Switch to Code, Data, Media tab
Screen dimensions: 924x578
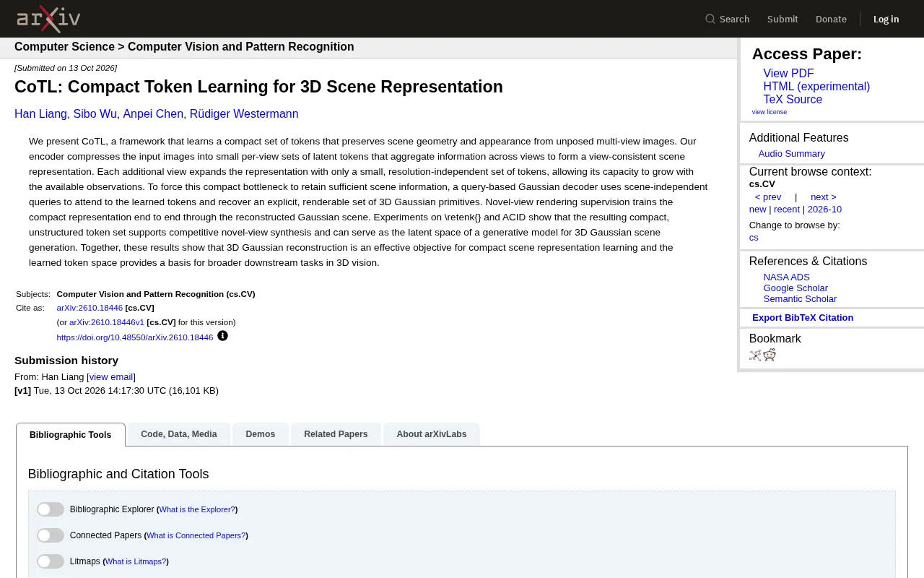(x=179, y=434)
